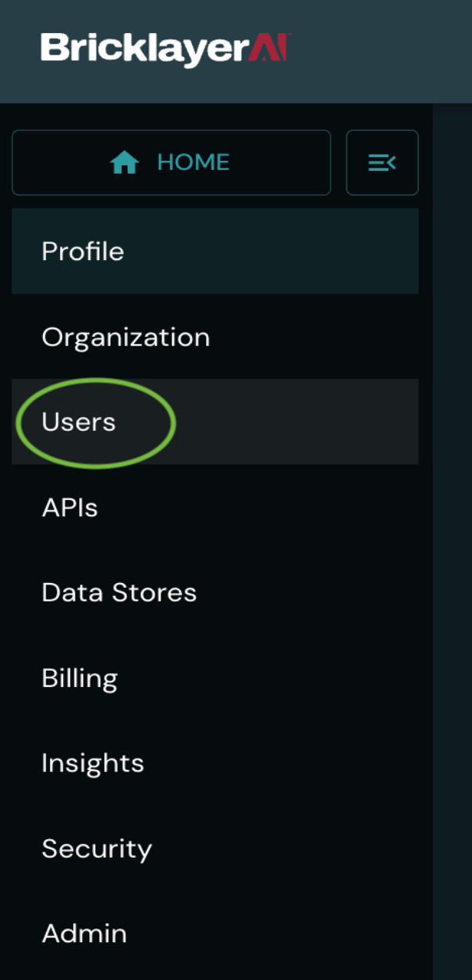Select the highlighted Profile row

click(214, 252)
